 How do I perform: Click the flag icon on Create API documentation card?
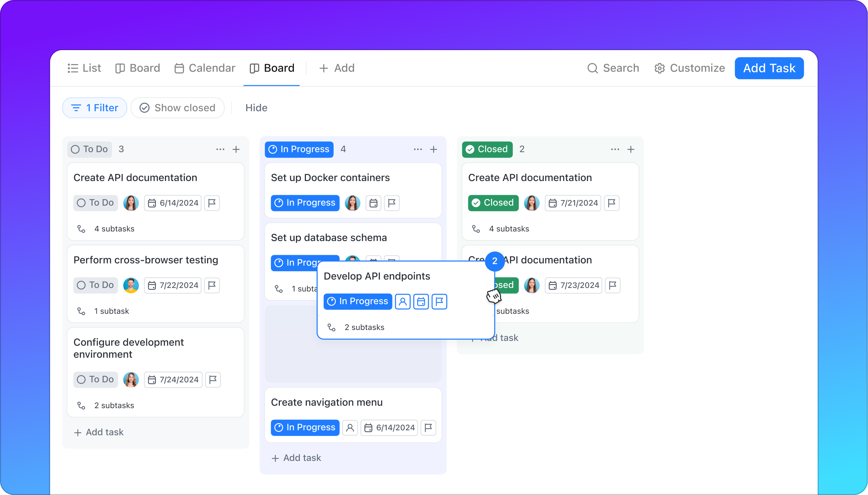click(212, 203)
